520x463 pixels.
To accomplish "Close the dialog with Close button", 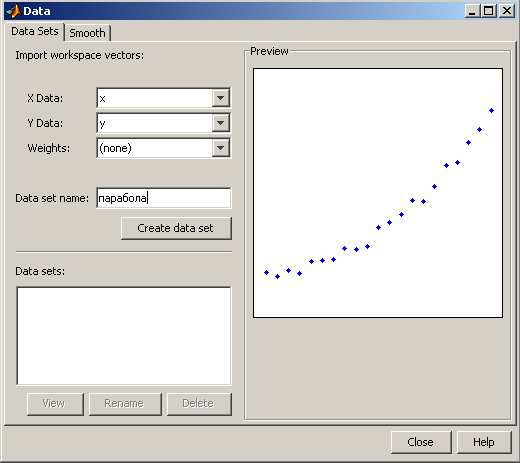I will pos(421,442).
